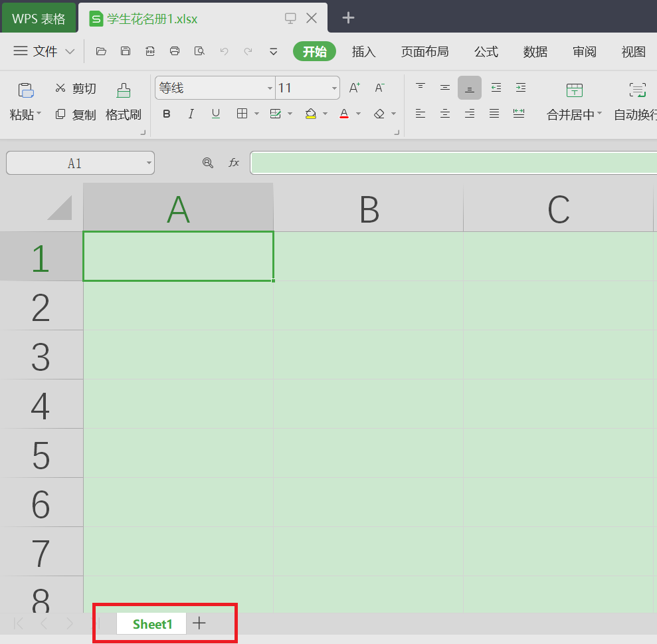Screen dimensions: 657x644
Task: Expand font color dropdown arrow
Action: pos(358,114)
